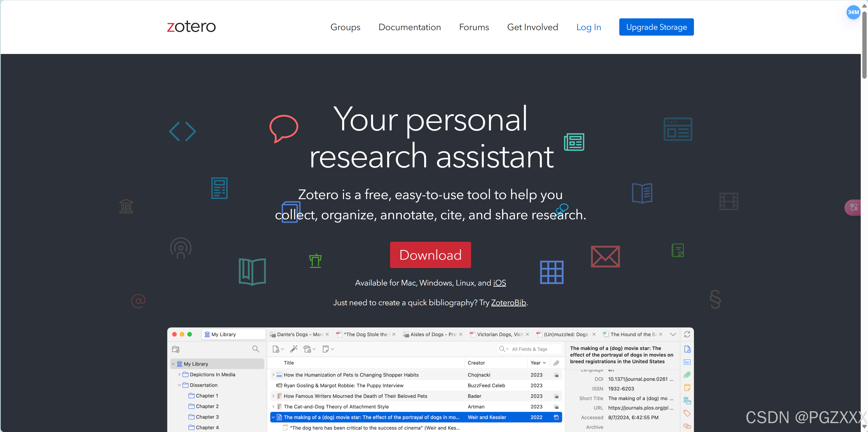Image resolution: width=868 pixels, height=432 pixels.
Task: Open the Forums nav item
Action: (x=474, y=27)
